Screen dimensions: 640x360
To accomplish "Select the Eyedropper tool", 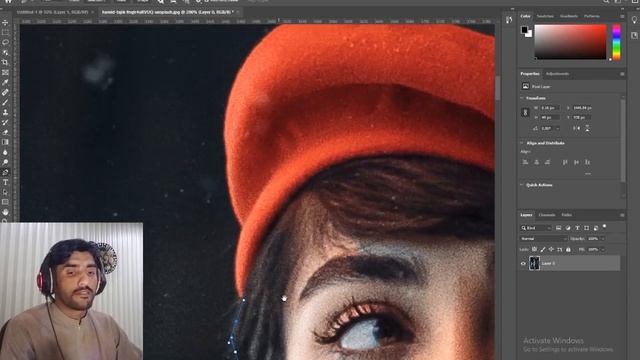I will [5, 82].
